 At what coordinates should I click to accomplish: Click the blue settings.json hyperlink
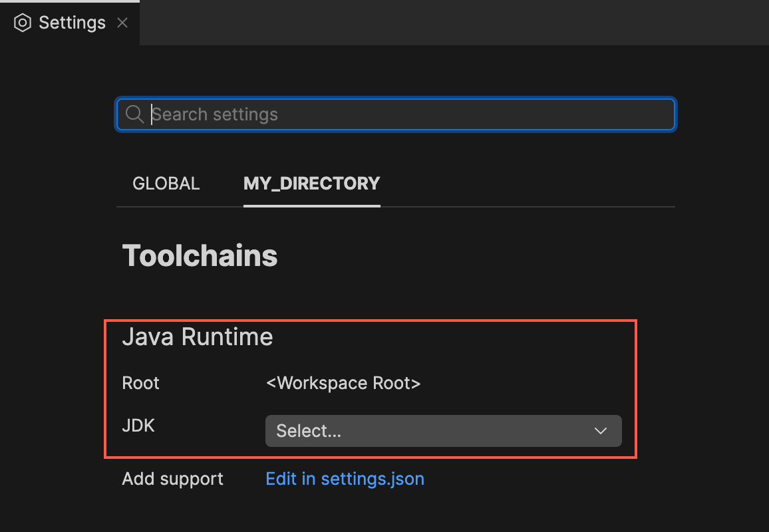pos(345,478)
